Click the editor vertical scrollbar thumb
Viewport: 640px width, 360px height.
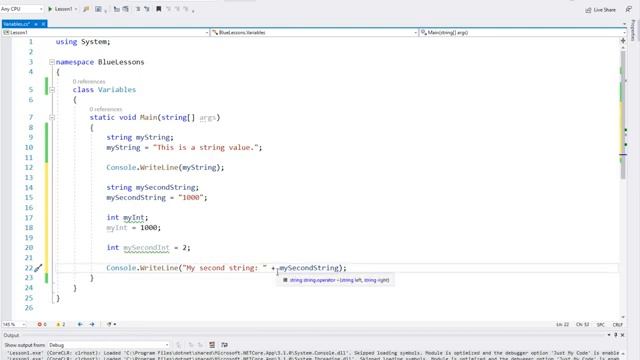pos(623,114)
